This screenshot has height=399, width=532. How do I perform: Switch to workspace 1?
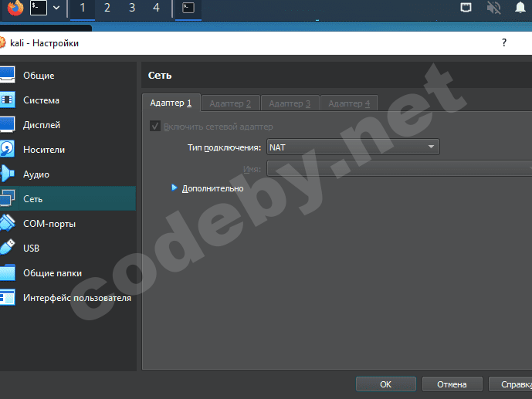[83, 8]
